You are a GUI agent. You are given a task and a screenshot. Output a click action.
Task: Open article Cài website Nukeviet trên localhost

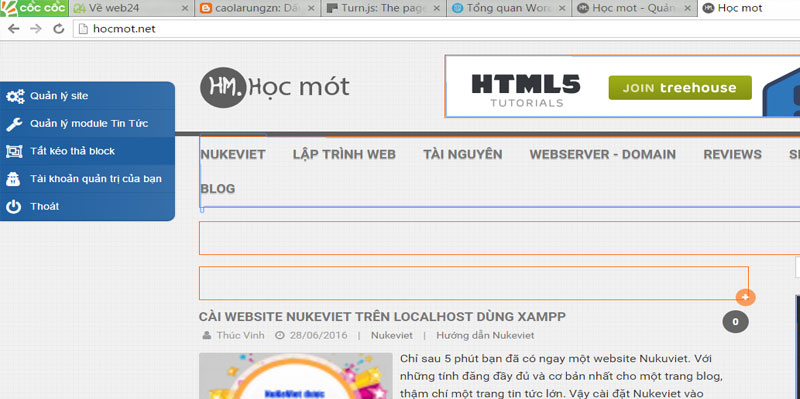[x=382, y=317]
